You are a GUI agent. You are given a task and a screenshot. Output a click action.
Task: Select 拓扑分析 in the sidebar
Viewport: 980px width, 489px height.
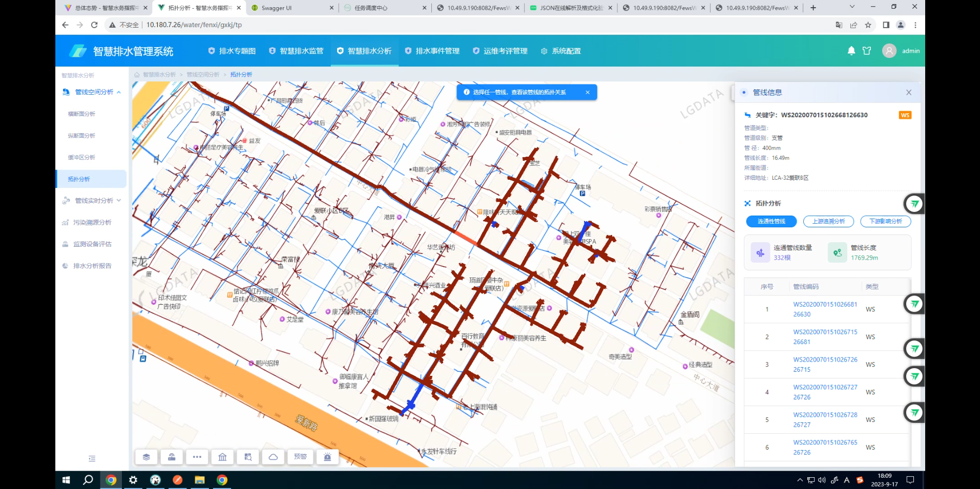tap(91, 179)
